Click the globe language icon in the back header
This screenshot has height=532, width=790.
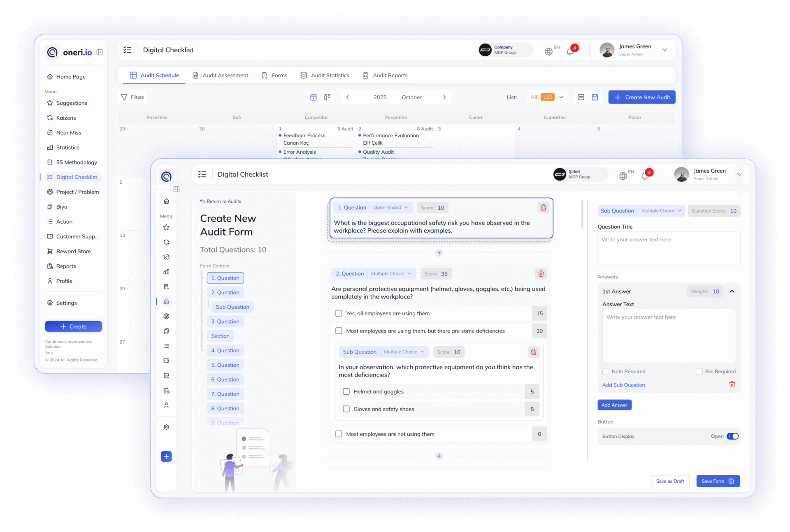(x=548, y=51)
